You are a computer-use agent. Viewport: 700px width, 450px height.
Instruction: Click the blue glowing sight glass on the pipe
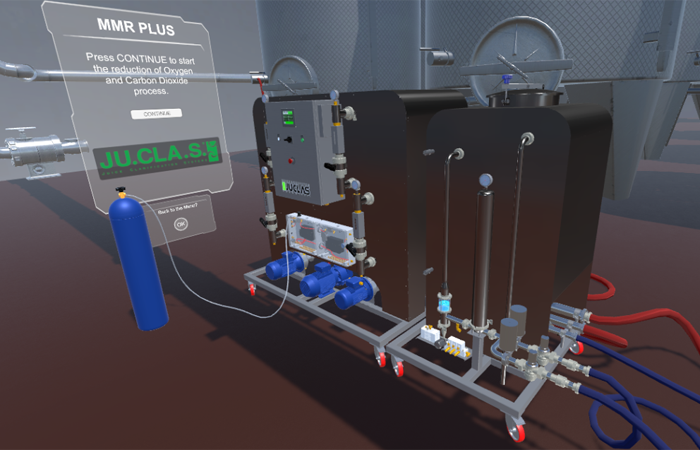[x=444, y=305]
